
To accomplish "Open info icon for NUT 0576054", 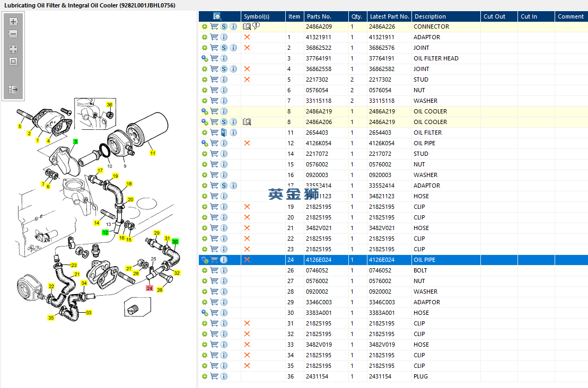I will pos(224,90).
